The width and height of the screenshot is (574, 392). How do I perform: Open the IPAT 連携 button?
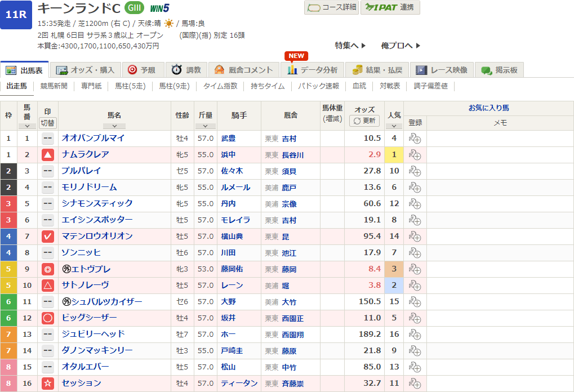[x=390, y=7]
